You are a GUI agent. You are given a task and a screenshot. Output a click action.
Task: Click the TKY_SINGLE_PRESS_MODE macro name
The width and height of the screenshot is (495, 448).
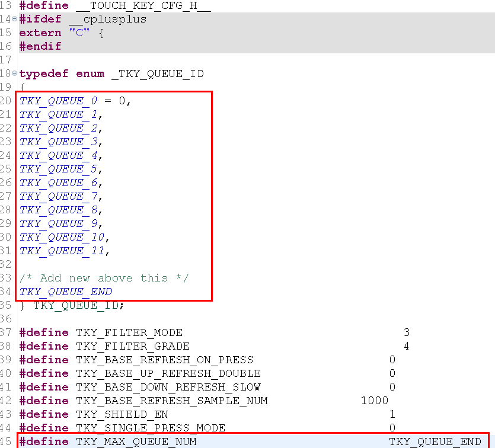coord(150,428)
